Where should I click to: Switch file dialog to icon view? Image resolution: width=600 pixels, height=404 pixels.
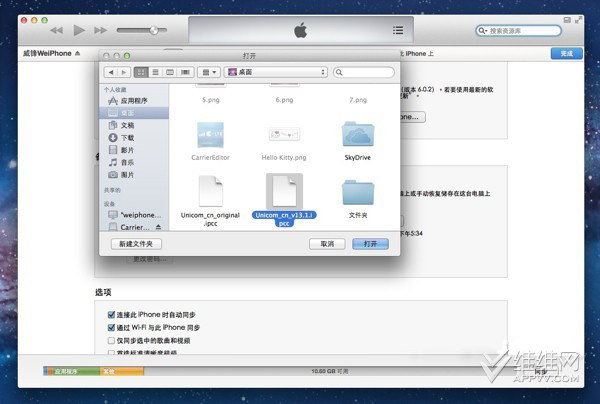coord(141,72)
